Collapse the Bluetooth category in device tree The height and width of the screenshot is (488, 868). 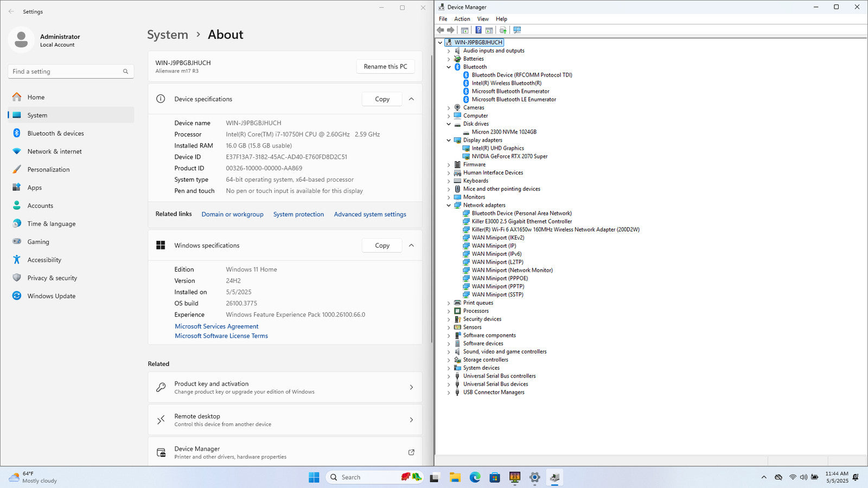click(x=449, y=67)
